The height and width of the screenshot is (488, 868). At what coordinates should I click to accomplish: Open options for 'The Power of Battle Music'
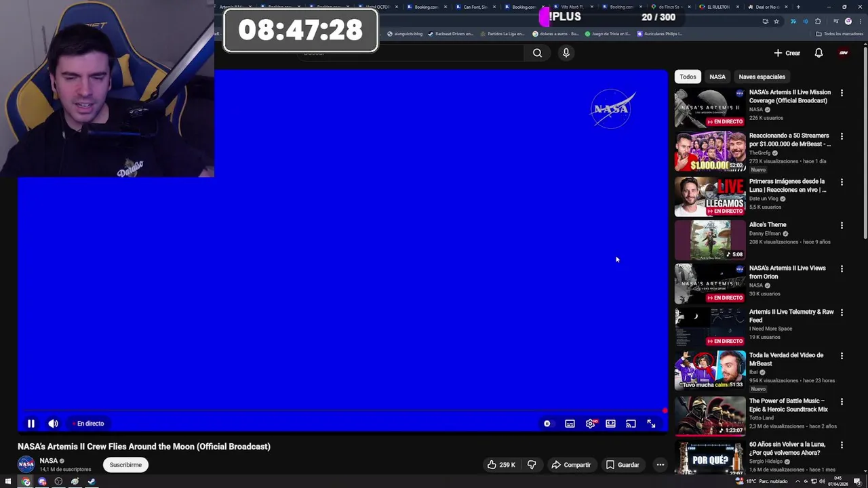(842, 402)
